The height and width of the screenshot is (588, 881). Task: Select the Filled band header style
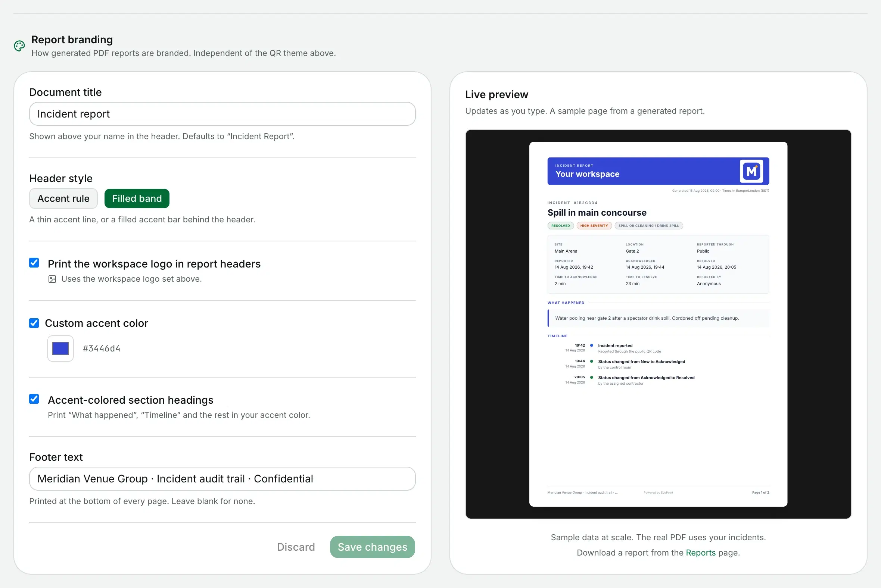click(x=137, y=198)
